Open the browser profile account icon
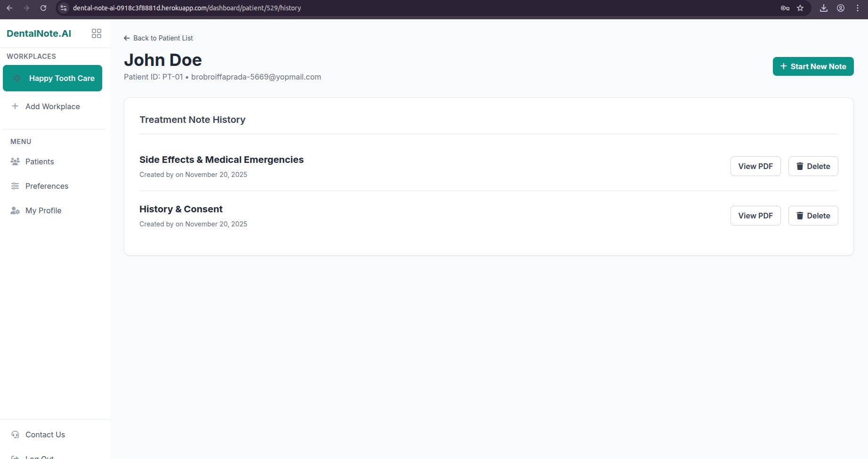The height and width of the screenshot is (459, 868). (841, 8)
